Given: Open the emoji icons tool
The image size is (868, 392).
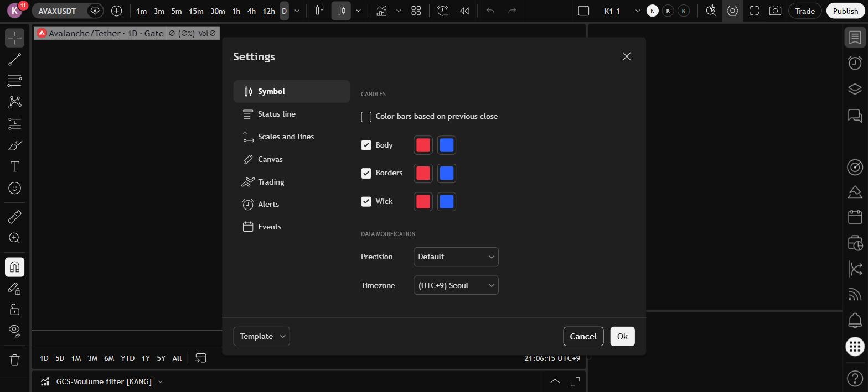Looking at the screenshot, I should click(x=14, y=188).
